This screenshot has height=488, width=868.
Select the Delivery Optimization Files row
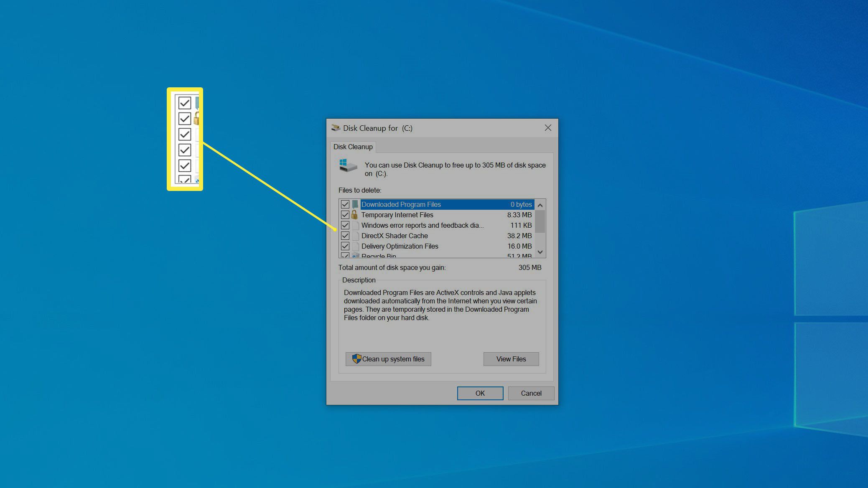437,246
